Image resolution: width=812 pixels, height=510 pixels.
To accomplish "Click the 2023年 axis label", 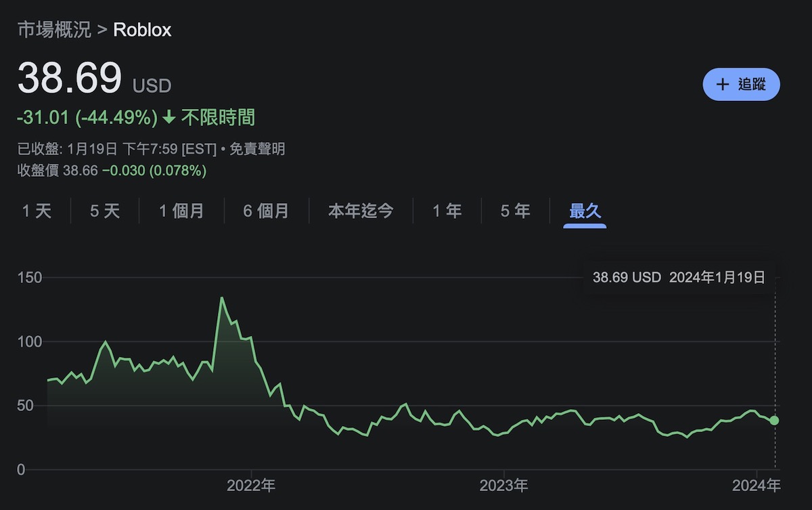I will tap(503, 486).
